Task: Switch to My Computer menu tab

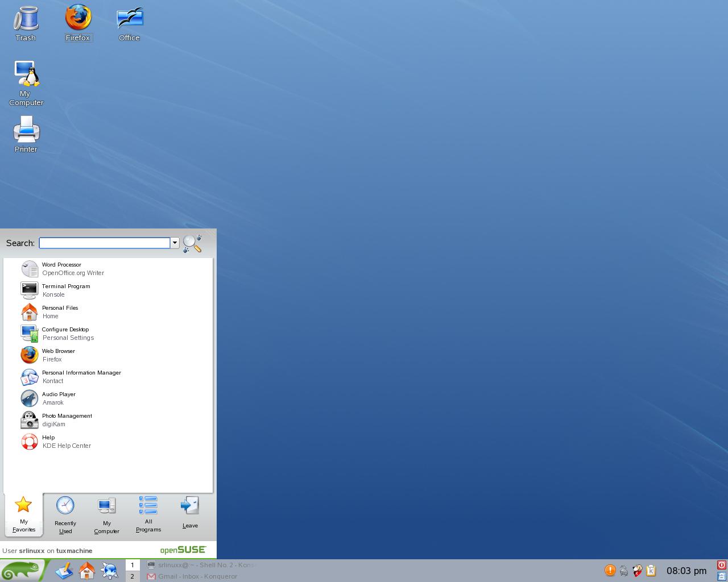Action: [x=107, y=515]
